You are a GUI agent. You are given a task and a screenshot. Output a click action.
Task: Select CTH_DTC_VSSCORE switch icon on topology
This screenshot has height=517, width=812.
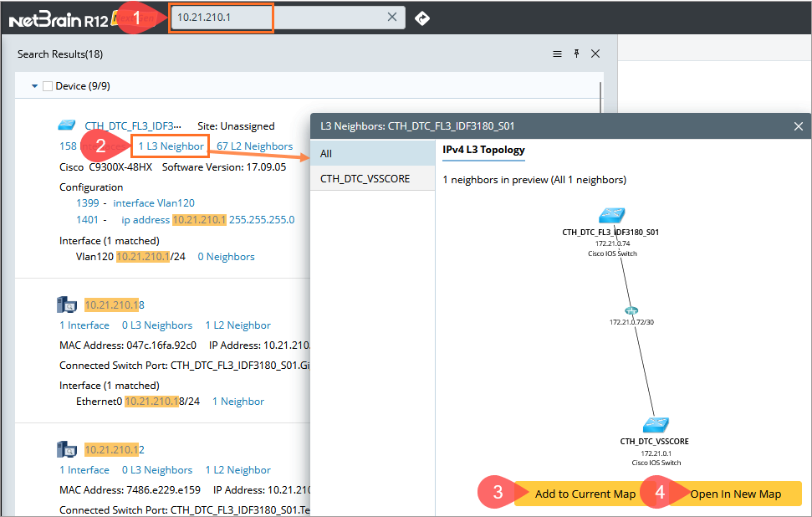[x=656, y=425]
